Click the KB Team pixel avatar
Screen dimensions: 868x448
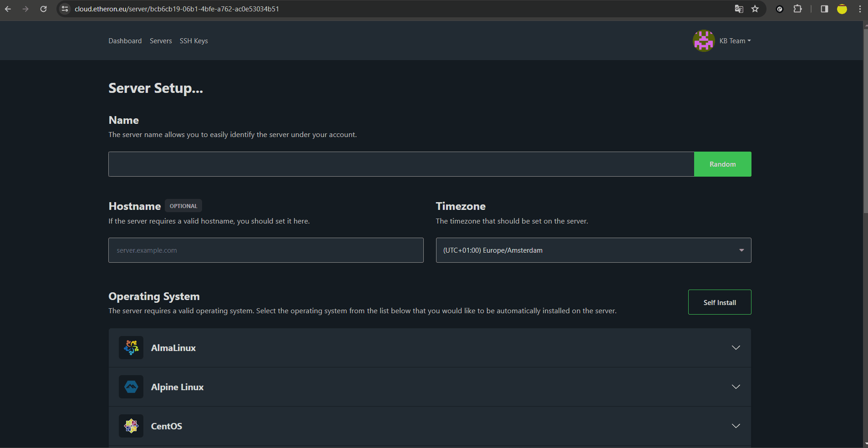[703, 41]
